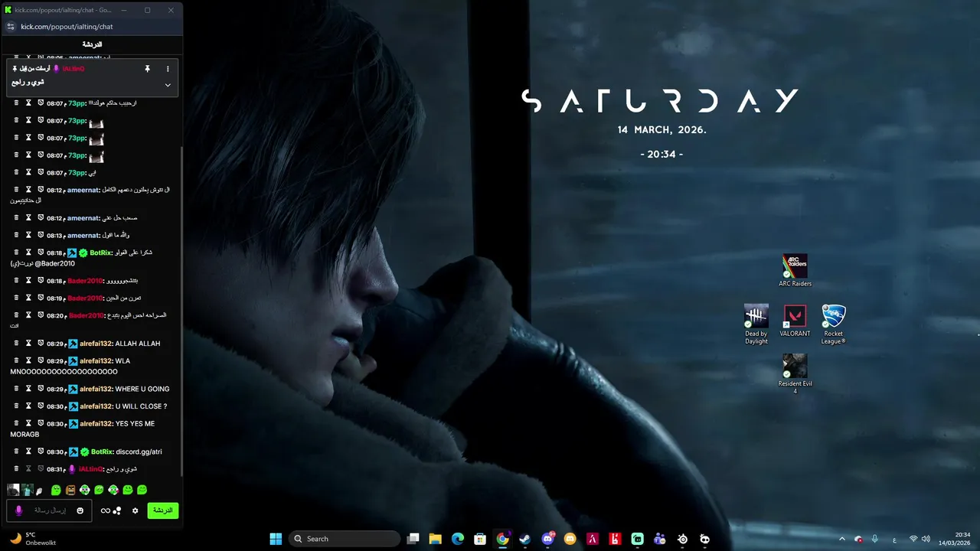The width and height of the screenshot is (980, 551).
Task: Delete 73pp's 08:07 text message "ارحبيب"
Action: click(x=16, y=103)
